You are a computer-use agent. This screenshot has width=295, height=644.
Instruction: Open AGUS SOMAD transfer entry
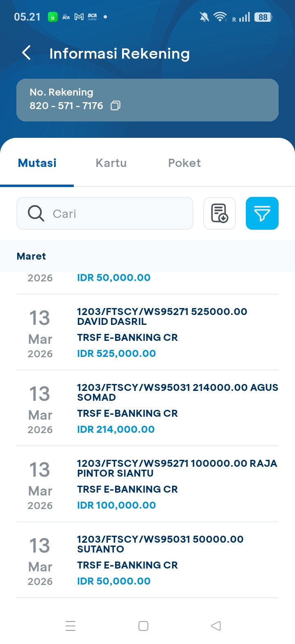point(147,408)
